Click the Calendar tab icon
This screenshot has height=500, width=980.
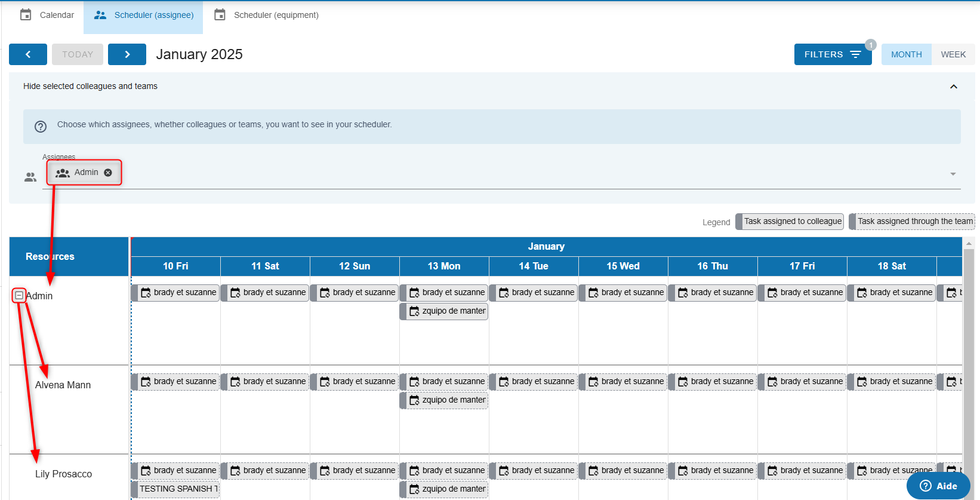[26, 15]
